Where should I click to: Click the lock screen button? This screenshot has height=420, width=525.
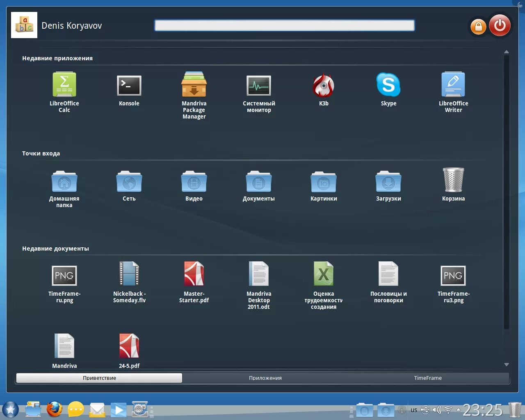point(478,27)
